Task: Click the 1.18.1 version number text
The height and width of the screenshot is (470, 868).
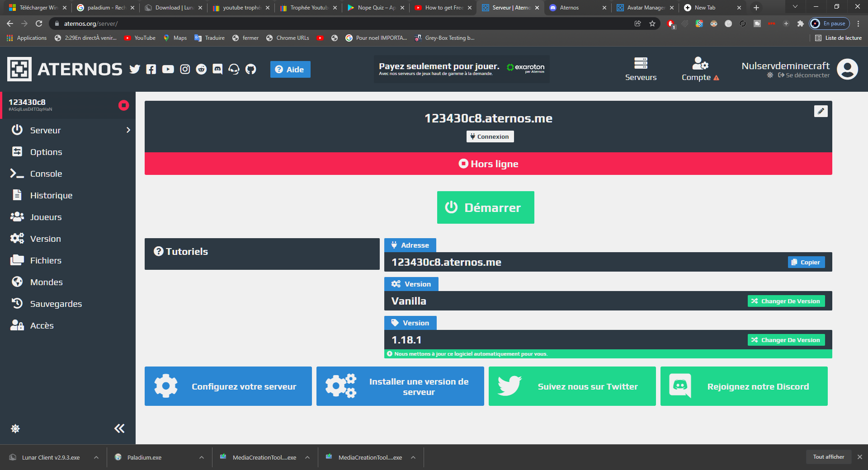Action: [406, 340]
